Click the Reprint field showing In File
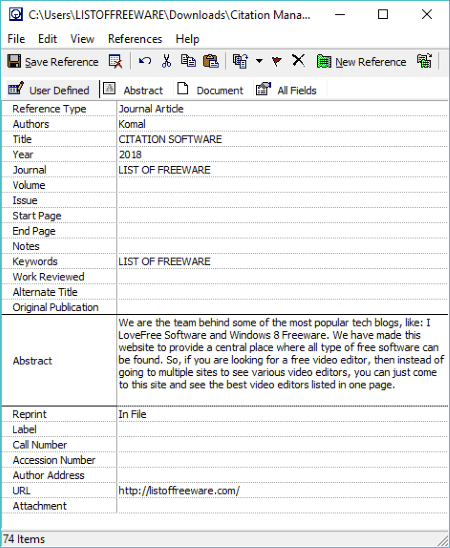 [x=282, y=414]
